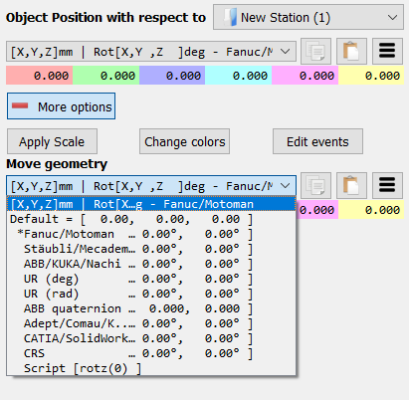
Task: Click the Apply Scale button
Action: (x=52, y=141)
